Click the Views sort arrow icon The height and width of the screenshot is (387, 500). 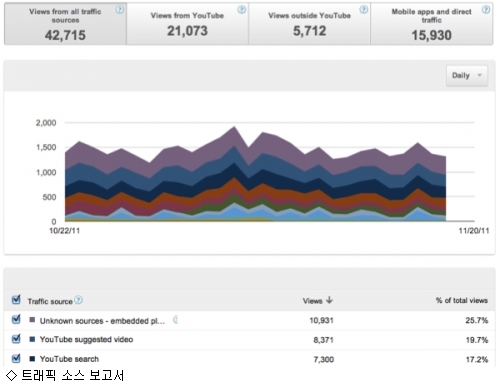tap(329, 300)
